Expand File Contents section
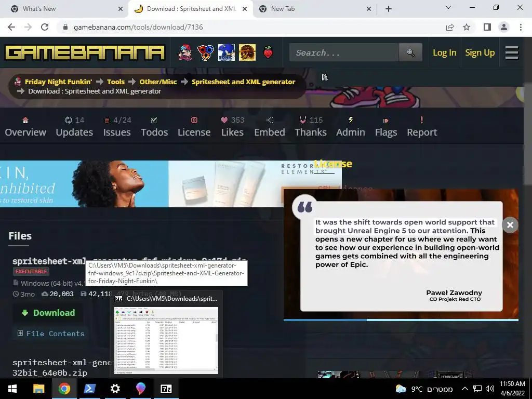Viewport: 532px width, 399px height. click(x=51, y=334)
